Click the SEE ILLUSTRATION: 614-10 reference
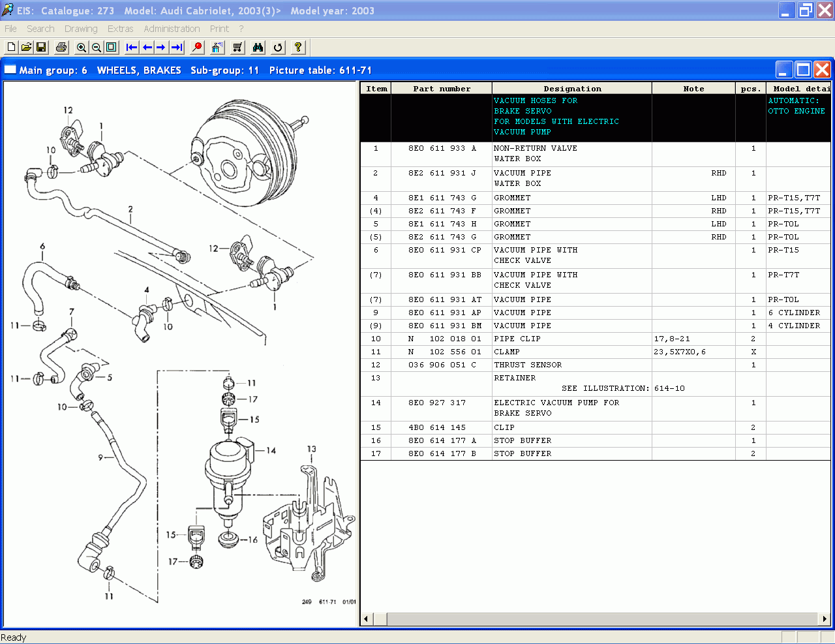835x644 pixels. (624, 388)
